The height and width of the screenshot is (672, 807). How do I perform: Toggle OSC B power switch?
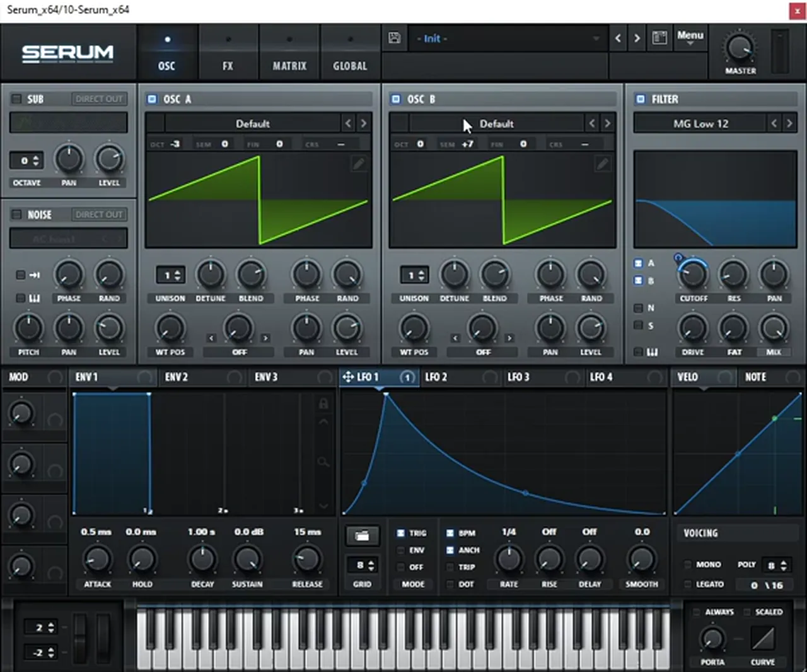396,99
